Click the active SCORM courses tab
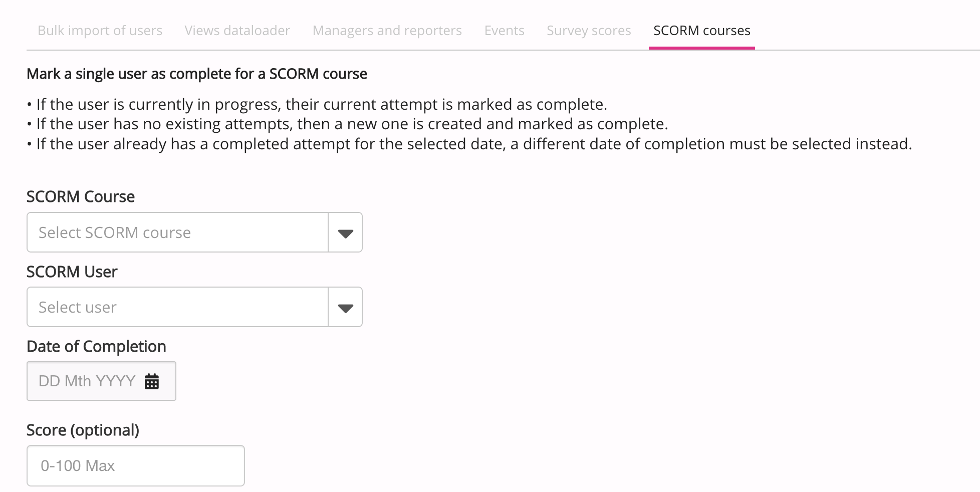The width and height of the screenshot is (980, 492). tap(701, 31)
